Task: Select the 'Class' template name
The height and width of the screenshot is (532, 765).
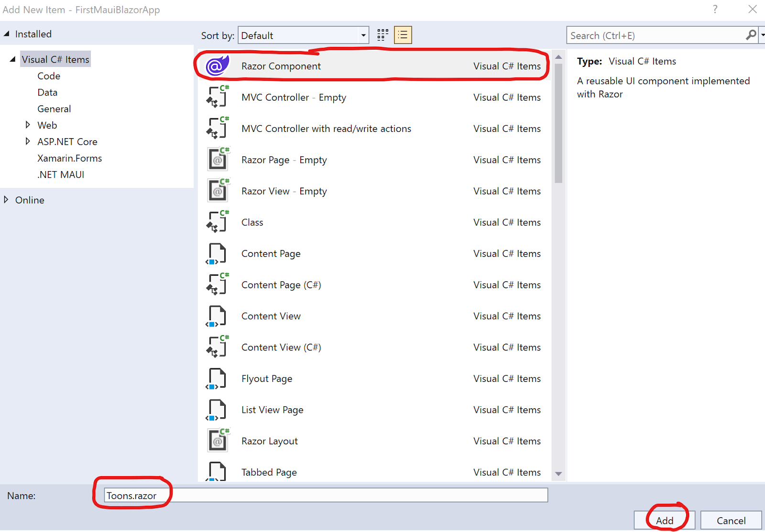Action: coord(252,222)
